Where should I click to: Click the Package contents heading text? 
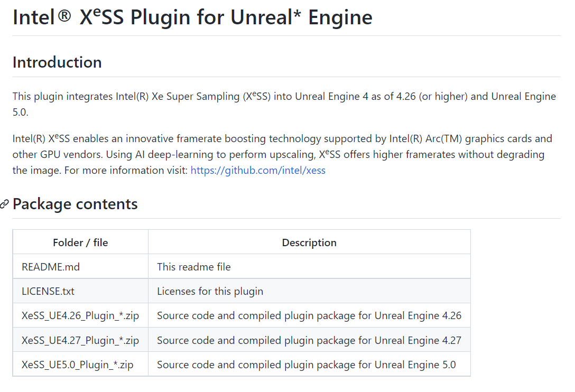[75, 204]
